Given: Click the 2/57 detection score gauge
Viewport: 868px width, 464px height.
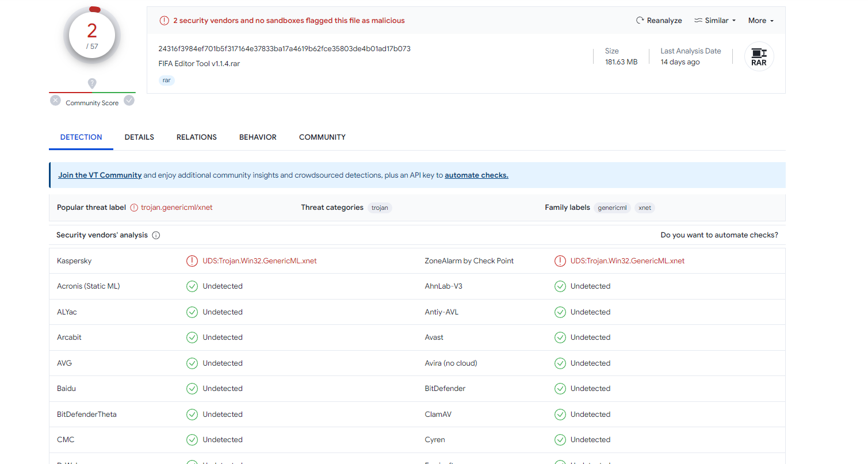Looking at the screenshot, I should (x=92, y=36).
